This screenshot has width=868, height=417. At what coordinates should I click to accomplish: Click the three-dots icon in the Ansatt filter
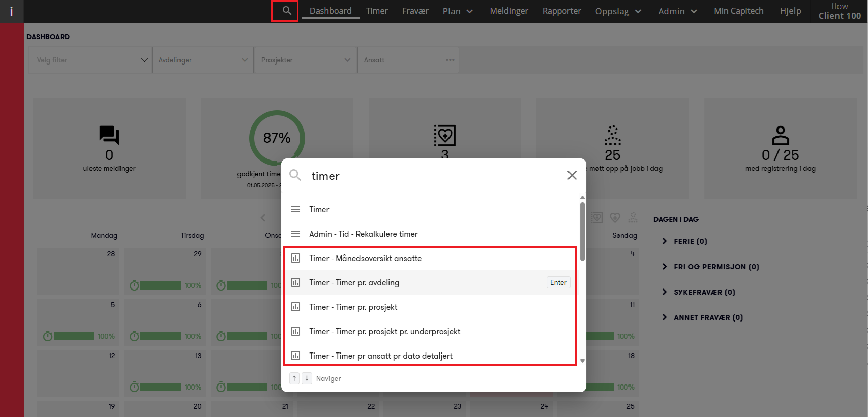pyautogui.click(x=450, y=60)
